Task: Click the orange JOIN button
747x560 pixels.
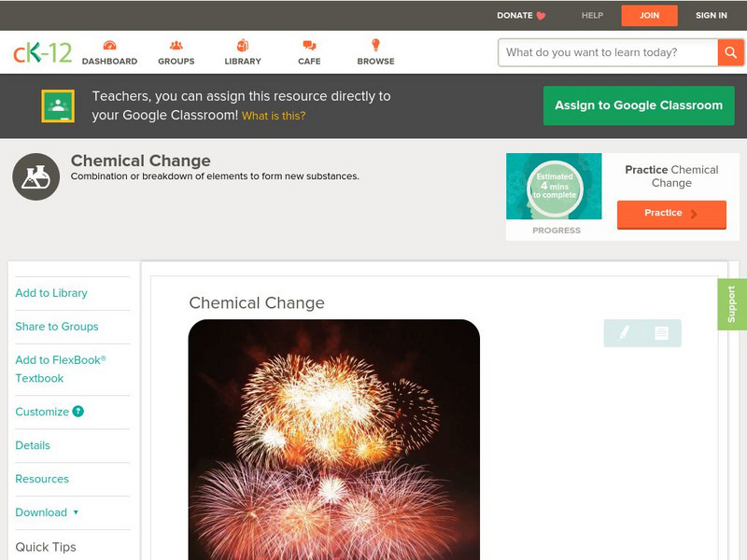Action: tap(649, 16)
